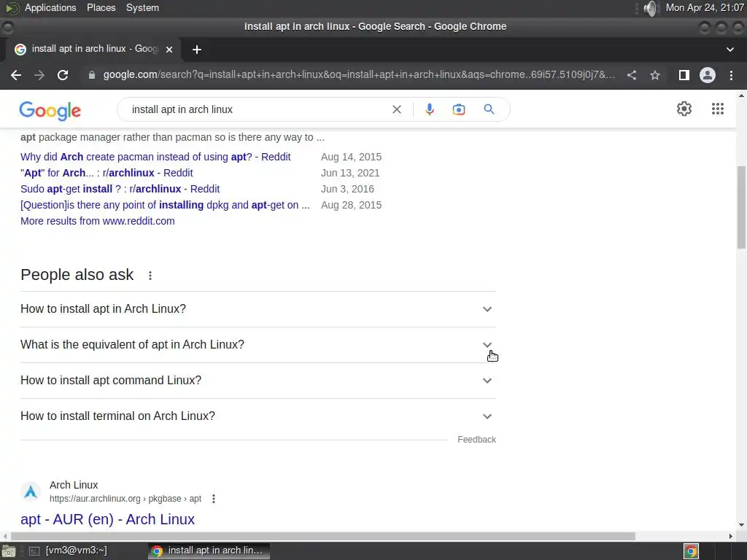Open the Places menu

(x=101, y=7)
